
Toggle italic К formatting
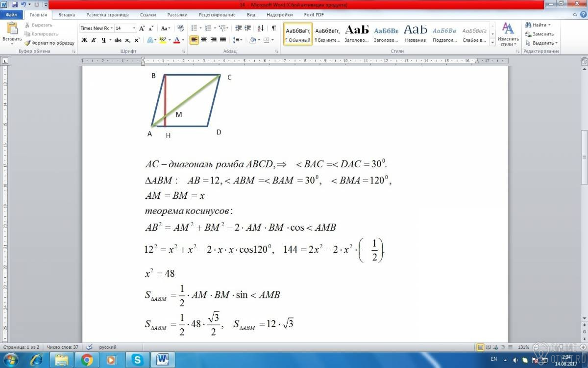point(94,40)
